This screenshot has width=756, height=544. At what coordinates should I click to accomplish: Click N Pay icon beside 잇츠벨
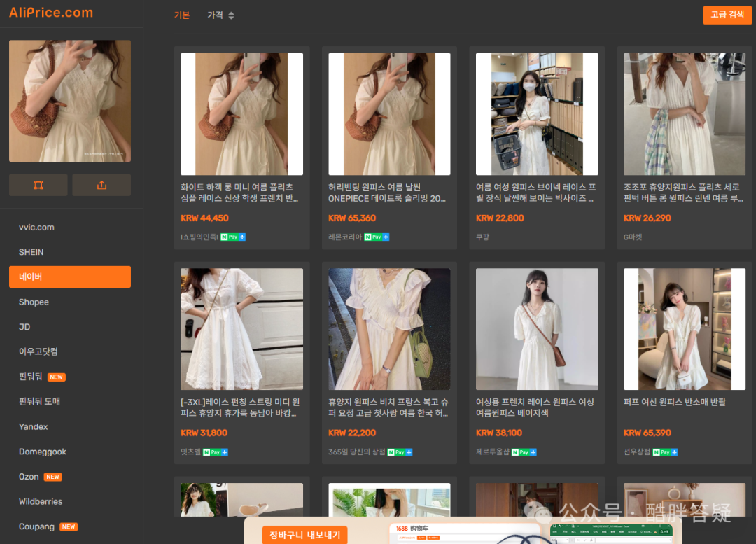pyautogui.click(x=216, y=452)
